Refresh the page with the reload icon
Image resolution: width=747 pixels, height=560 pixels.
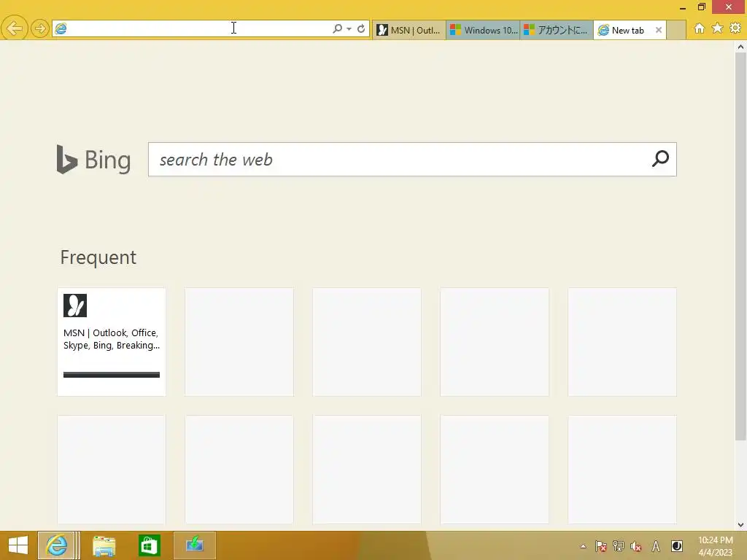(361, 28)
